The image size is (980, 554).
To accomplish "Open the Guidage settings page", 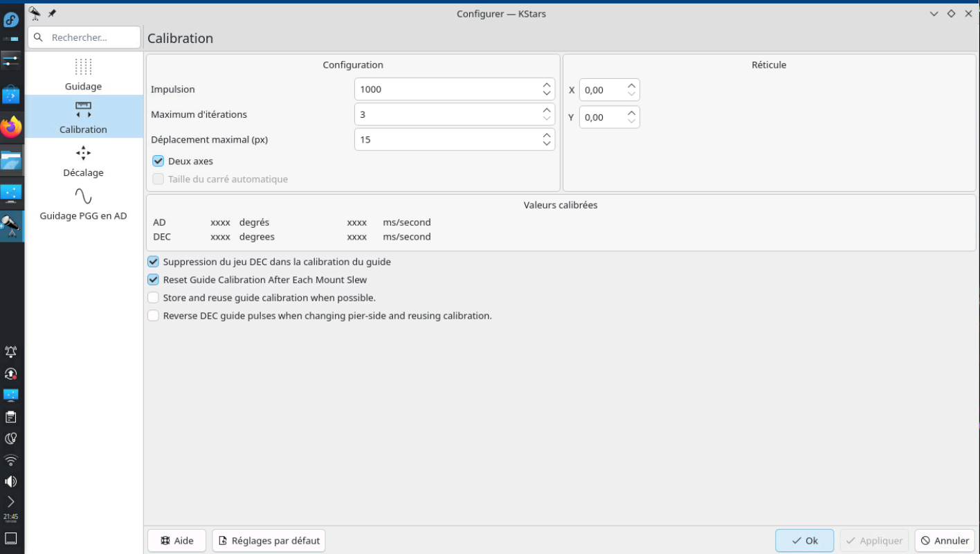I will click(x=83, y=74).
